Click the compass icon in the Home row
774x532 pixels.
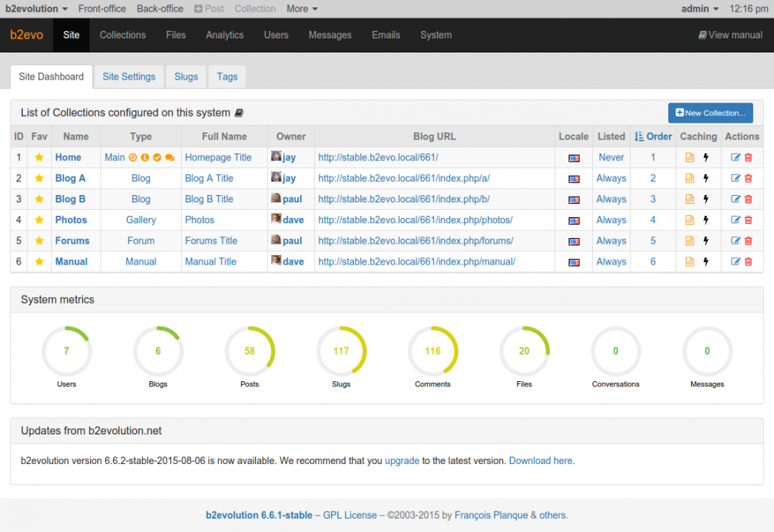[x=133, y=157]
